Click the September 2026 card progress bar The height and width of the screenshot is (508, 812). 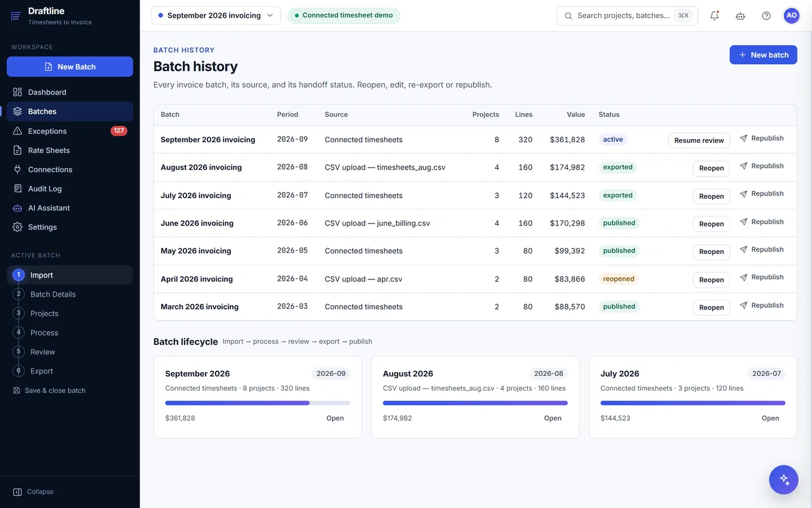pyautogui.click(x=258, y=403)
